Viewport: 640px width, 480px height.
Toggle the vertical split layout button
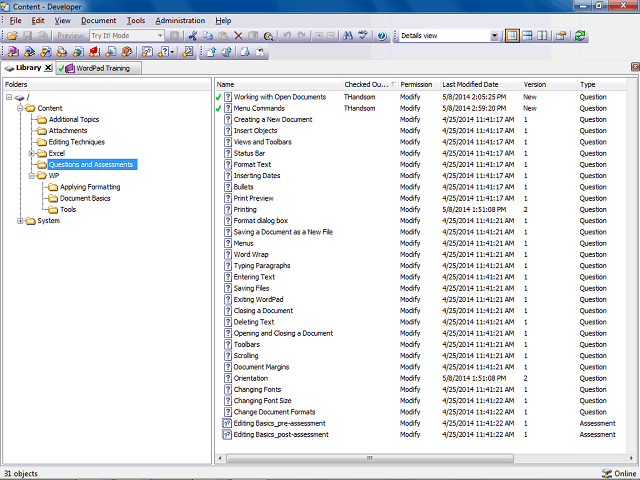[542, 36]
